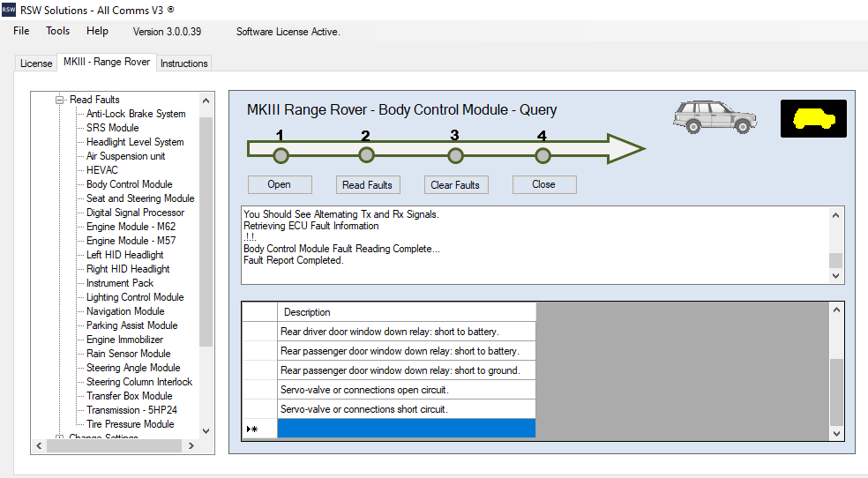Click tree horizontal scroll right arrow
Screen dimensions: 868x478
pos(191,446)
